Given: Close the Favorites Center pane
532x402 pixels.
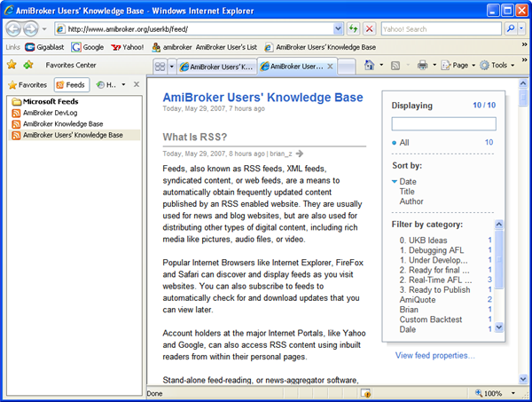Looking at the screenshot, I should click(136, 84).
